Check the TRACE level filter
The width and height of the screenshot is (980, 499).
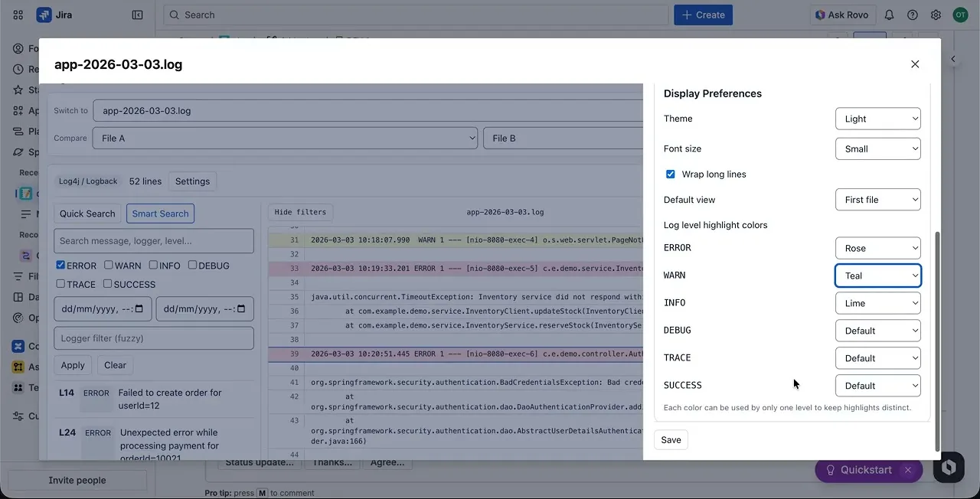(60, 283)
